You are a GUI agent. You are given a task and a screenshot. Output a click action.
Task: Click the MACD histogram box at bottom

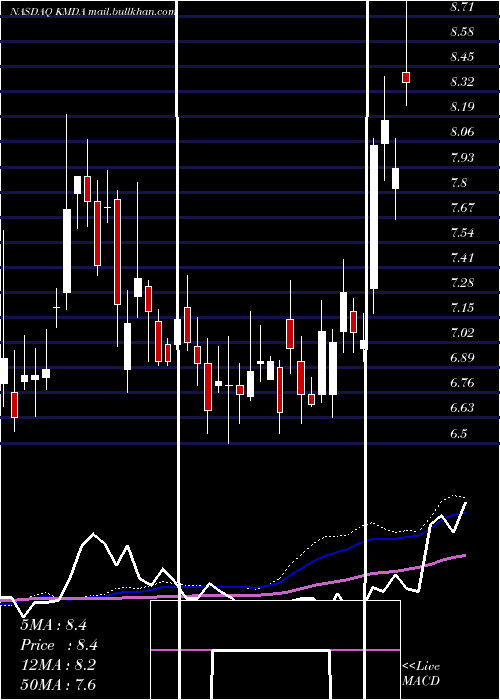click(275, 650)
